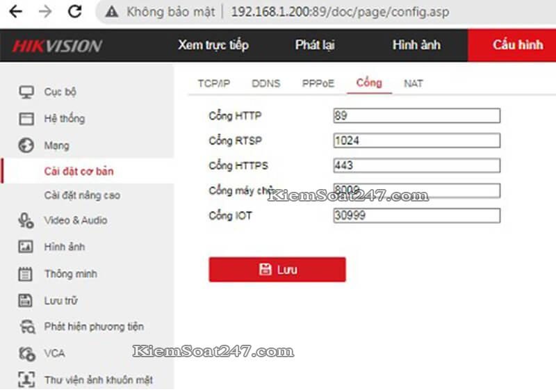Reload the page with refresh icon

[75, 11]
